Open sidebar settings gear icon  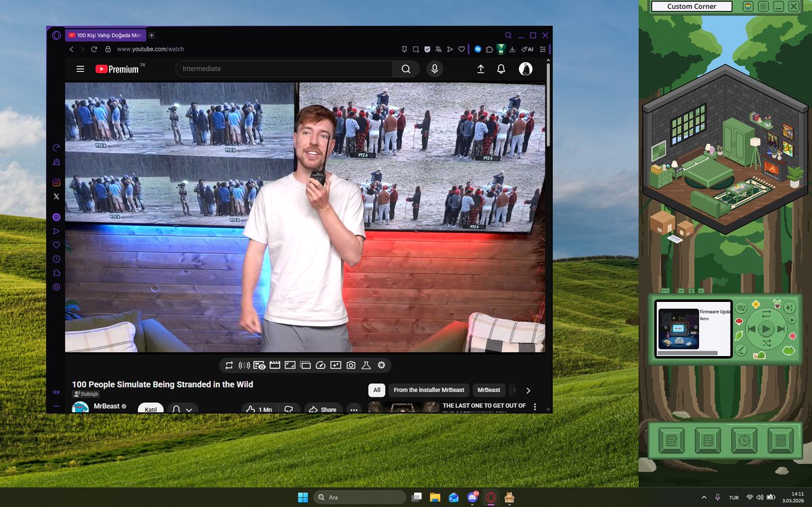pyautogui.click(x=56, y=286)
